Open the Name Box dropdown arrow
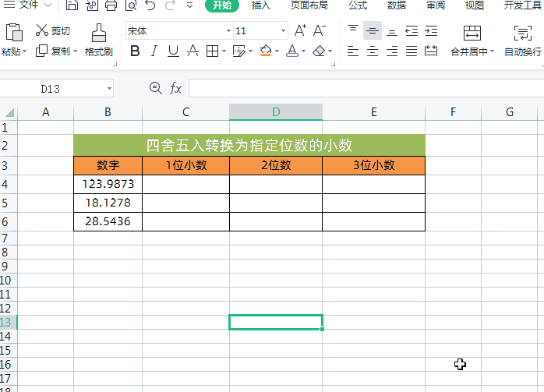The height and width of the screenshot is (392, 544). [x=109, y=89]
